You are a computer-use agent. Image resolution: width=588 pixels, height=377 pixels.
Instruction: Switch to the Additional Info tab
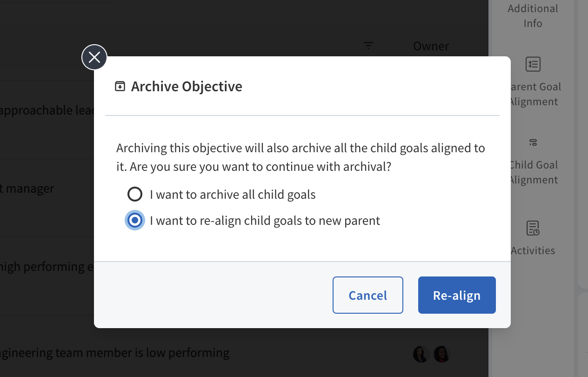533,16
